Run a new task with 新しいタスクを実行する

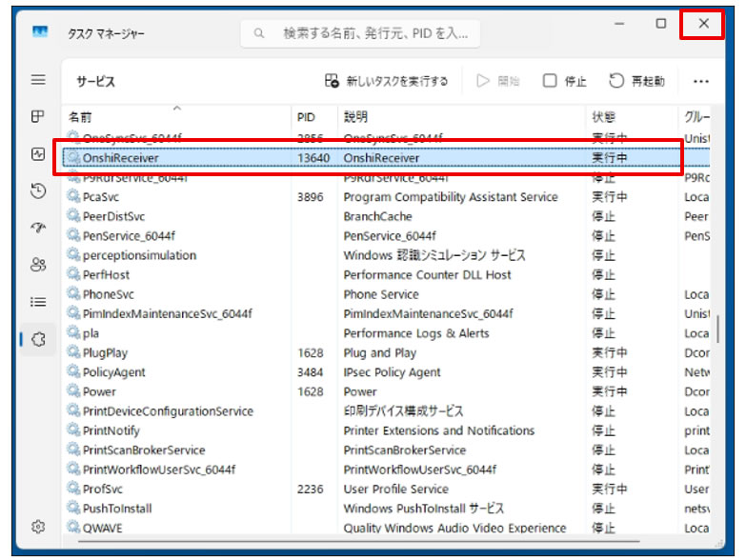[386, 81]
